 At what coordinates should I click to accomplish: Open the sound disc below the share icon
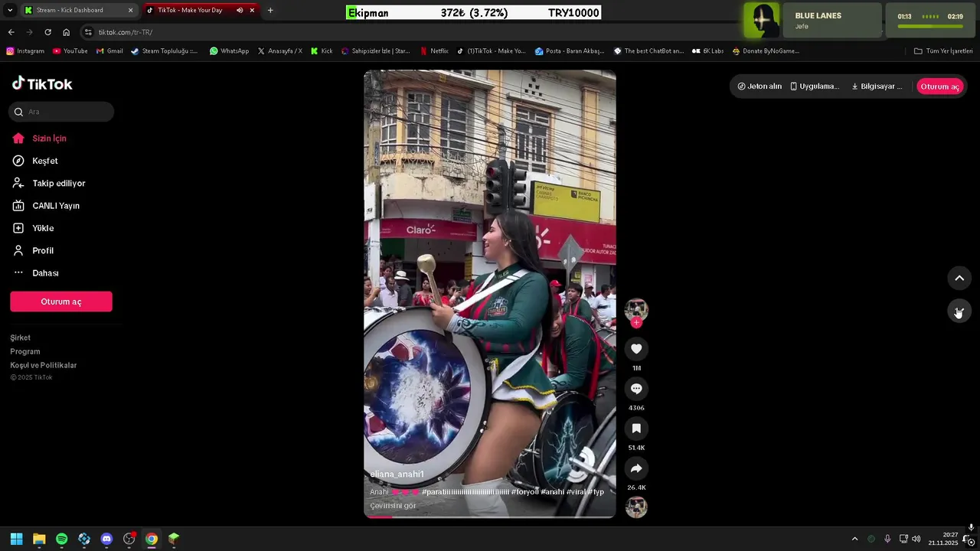point(636,507)
